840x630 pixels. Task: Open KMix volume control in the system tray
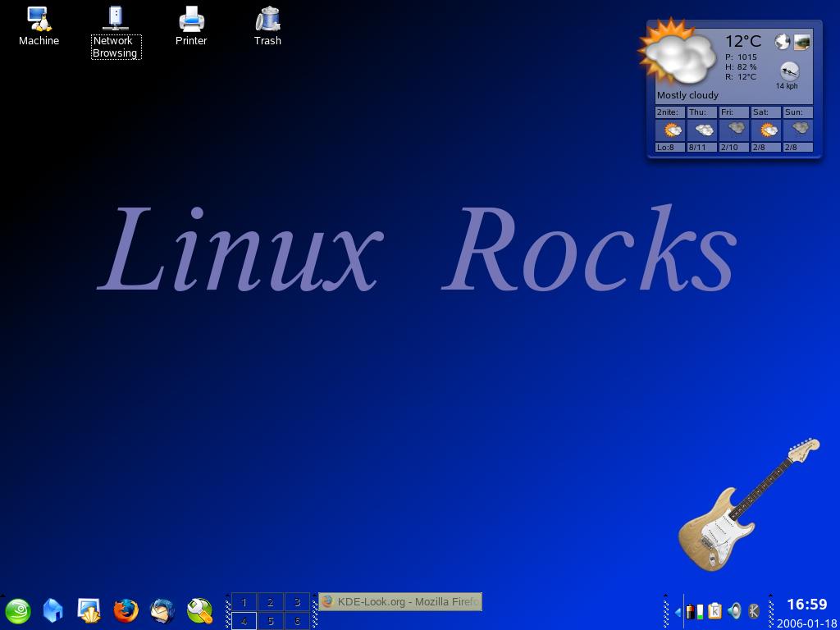click(x=734, y=612)
